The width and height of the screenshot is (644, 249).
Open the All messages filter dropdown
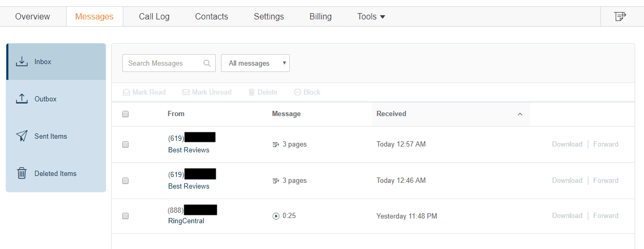click(255, 63)
